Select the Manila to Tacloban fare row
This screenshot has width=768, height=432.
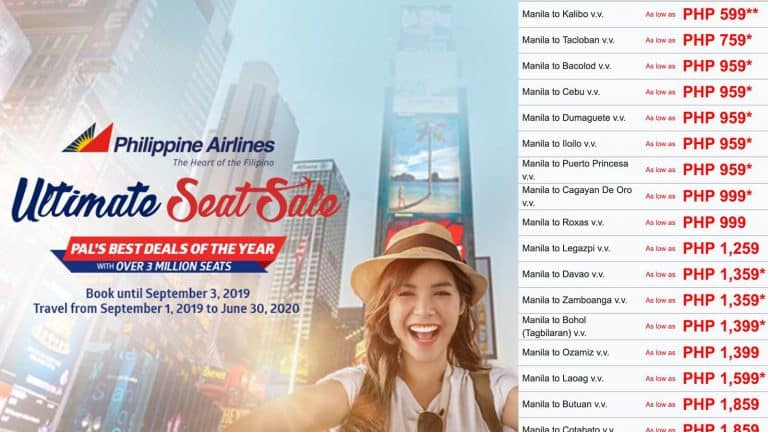[643, 40]
